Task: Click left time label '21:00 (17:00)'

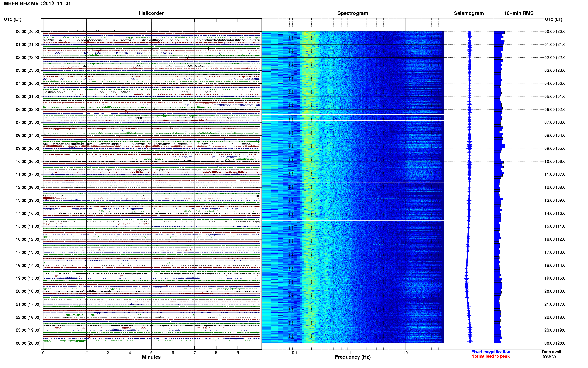Action: [28, 304]
